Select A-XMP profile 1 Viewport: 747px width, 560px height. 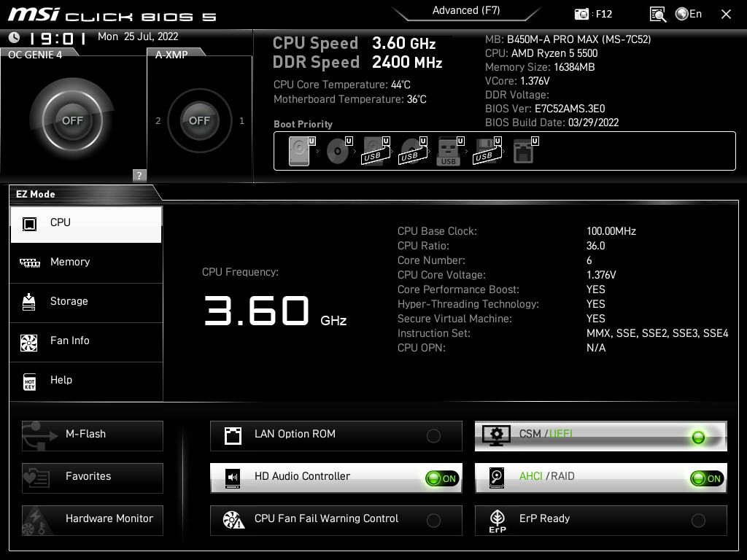[242, 121]
